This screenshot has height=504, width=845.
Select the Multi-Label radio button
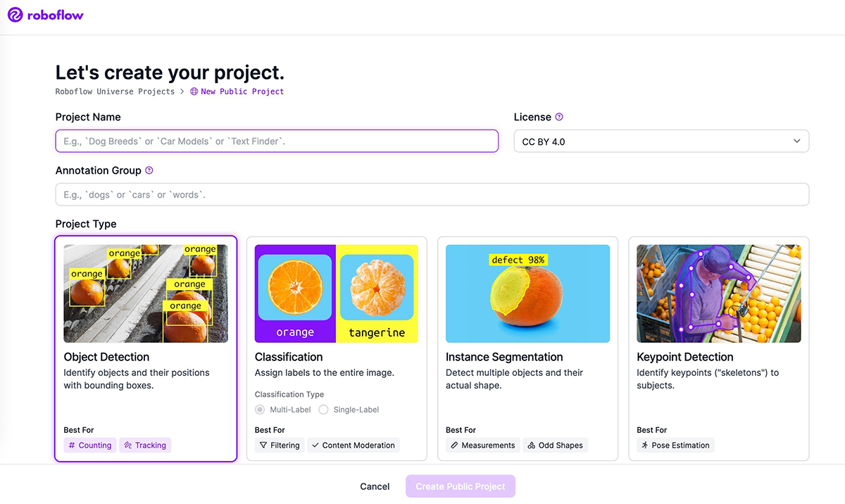point(260,410)
